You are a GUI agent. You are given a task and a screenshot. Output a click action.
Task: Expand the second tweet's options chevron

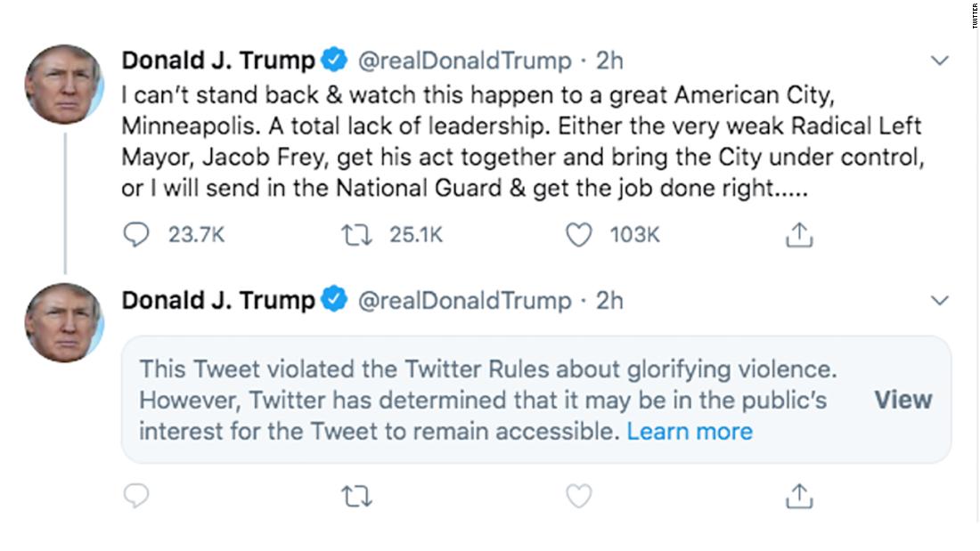[939, 301]
